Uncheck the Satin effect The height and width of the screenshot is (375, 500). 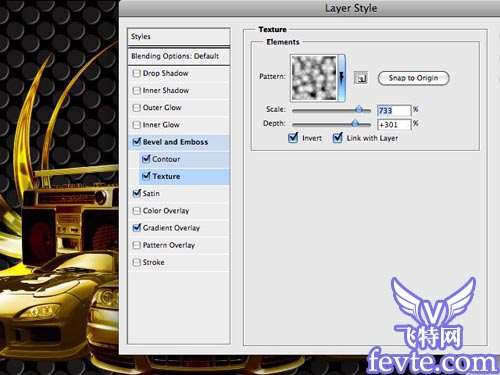point(136,193)
